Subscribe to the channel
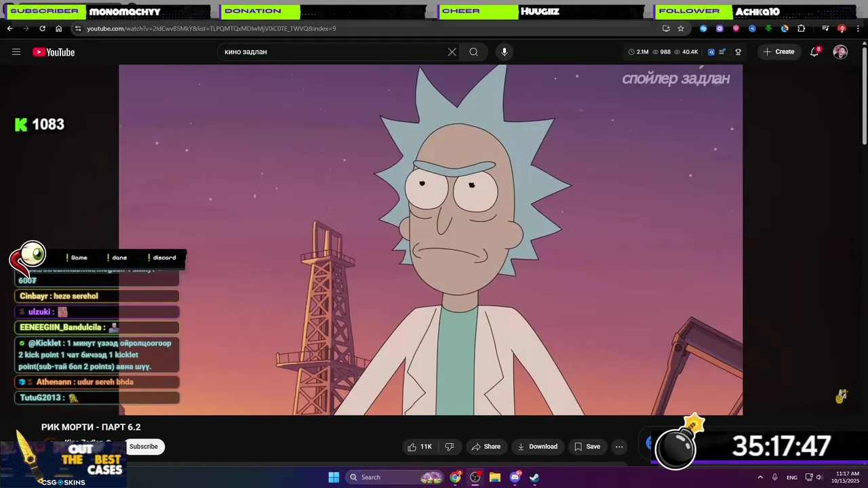This screenshot has height=488, width=868. pos(144,447)
